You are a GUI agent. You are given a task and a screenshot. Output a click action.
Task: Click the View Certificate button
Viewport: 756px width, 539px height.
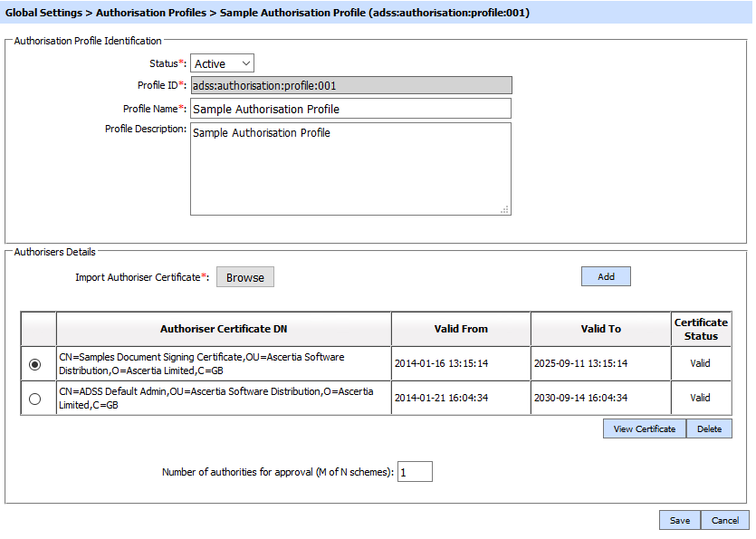point(644,428)
